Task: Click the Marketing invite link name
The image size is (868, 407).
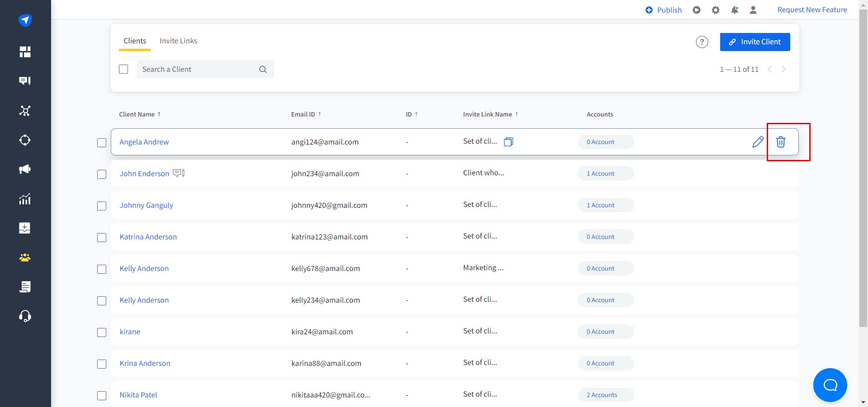Action: (483, 268)
